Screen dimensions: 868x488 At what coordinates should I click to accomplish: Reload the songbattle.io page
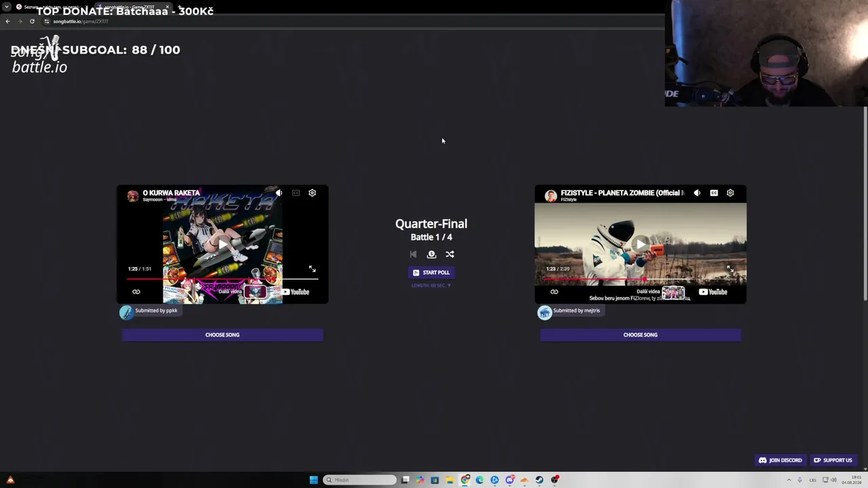click(32, 21)
